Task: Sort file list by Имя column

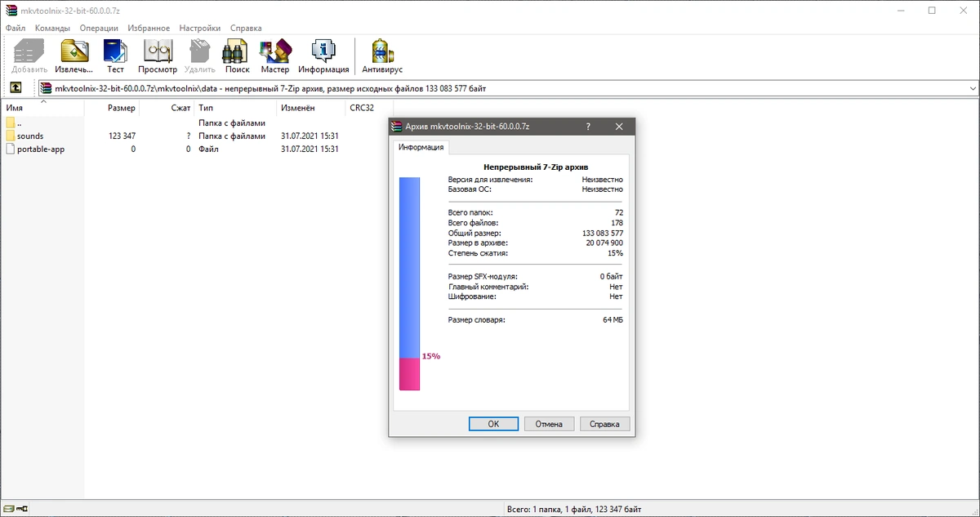Action: click(x=42, y=108)
